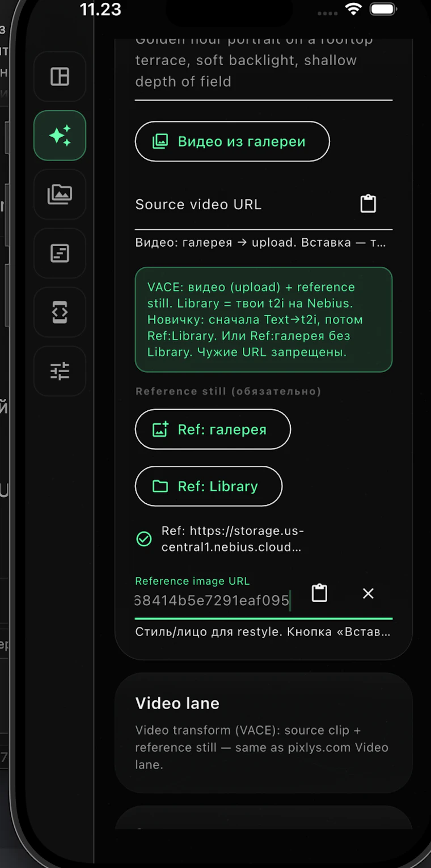
Task: Tap the Стиль/лицо для restyle hint text
Action: 263,632
